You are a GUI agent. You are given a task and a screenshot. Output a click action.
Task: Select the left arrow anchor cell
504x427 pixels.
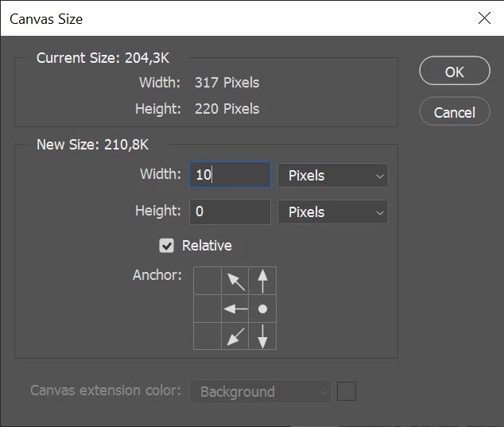point(235,309)
